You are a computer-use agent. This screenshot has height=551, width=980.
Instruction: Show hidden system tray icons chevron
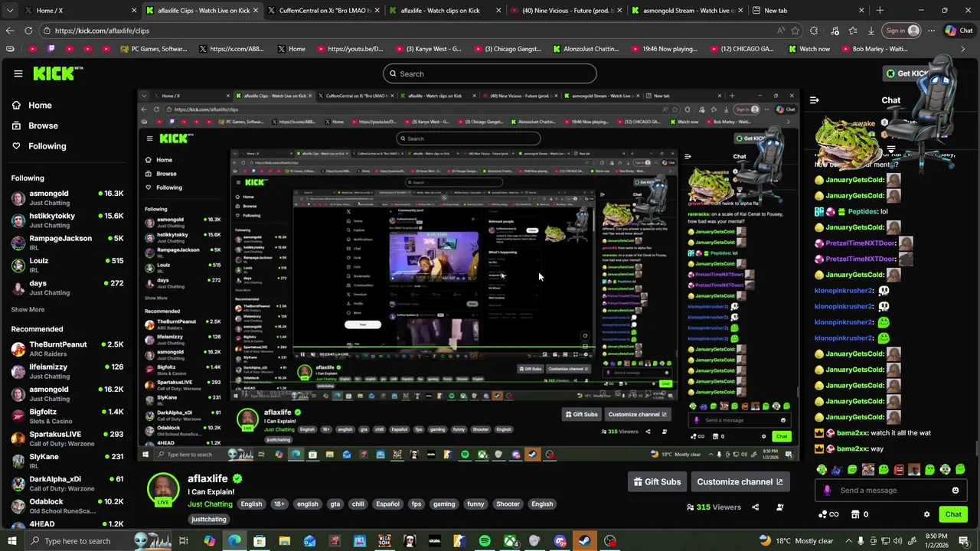coord(848,541)
